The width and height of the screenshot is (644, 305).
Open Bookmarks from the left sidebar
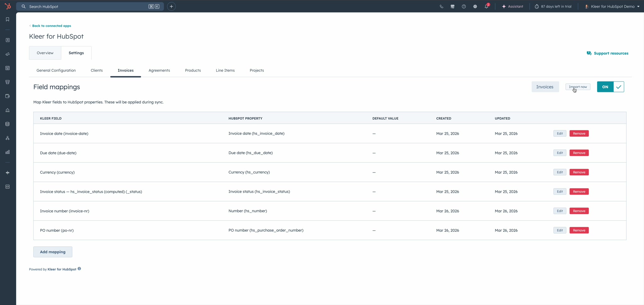point(8,20)
